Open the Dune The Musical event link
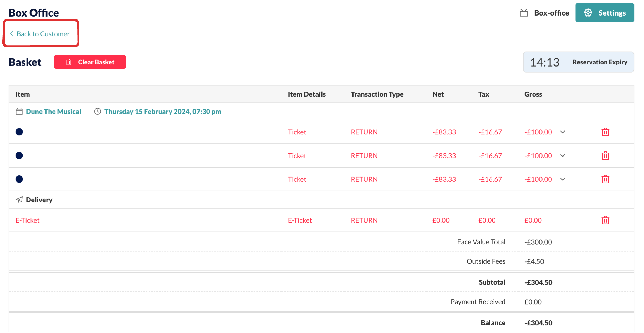This screenshot has height=333, width=644. tap(53, 112)
